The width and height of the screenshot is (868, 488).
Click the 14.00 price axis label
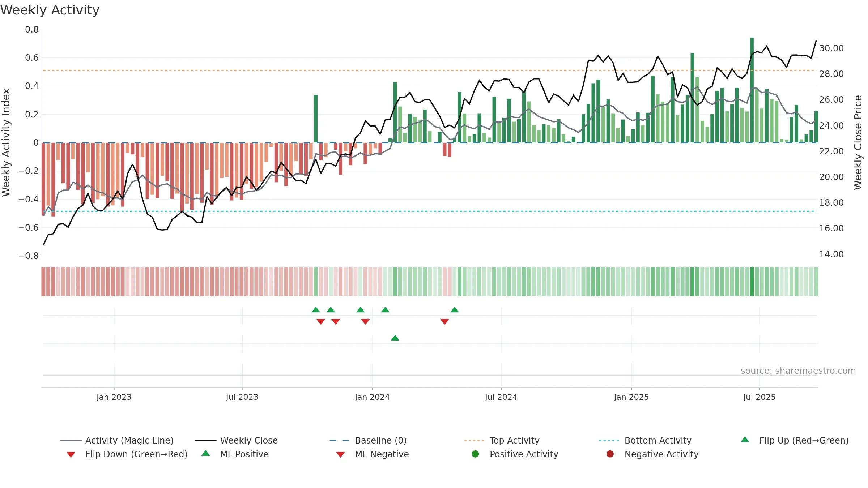coord(831,254)
